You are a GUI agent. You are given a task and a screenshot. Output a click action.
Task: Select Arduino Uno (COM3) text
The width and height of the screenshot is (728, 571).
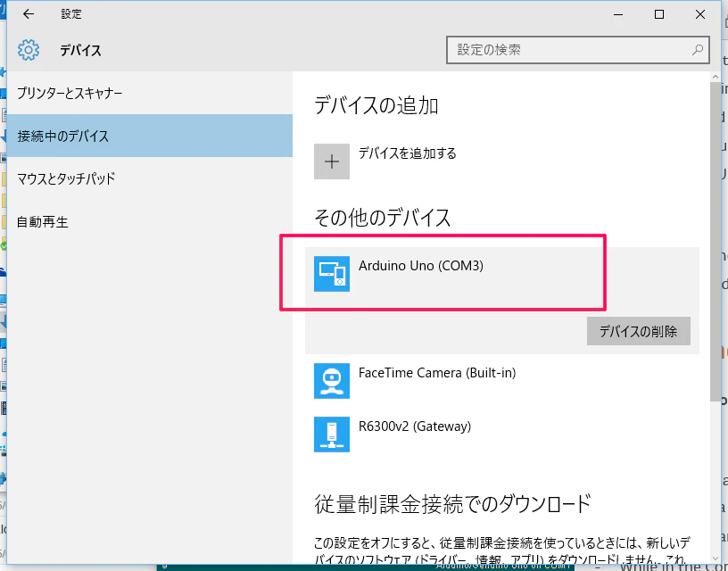click(x=420, y=266)
